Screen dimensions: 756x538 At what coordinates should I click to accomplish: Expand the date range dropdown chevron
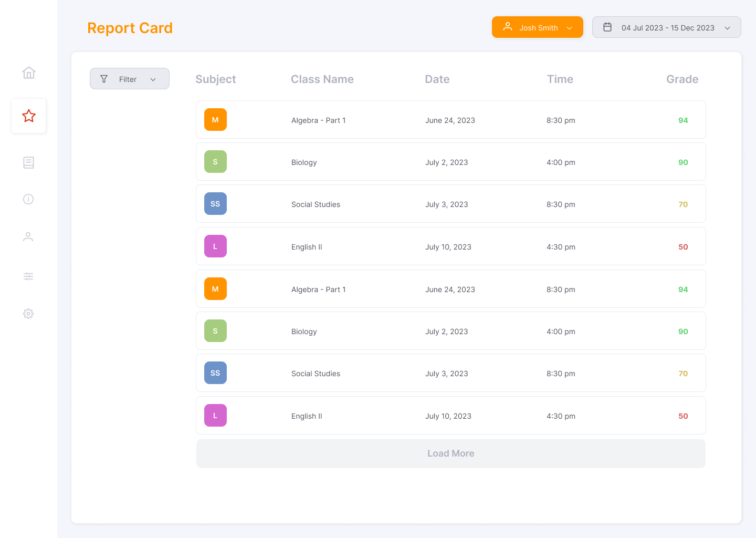tap(728, 27)
